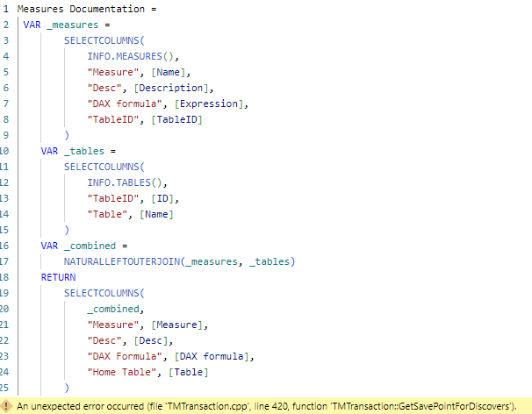Click line number 9 in the gutter
Image resolution: width=532 pixels, height=414 pixels.
coord(6,135)
